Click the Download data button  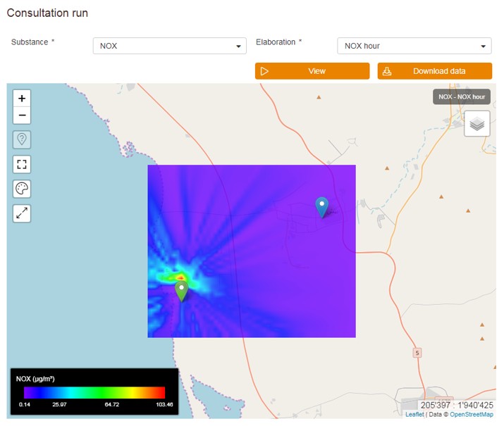[434, 71]
